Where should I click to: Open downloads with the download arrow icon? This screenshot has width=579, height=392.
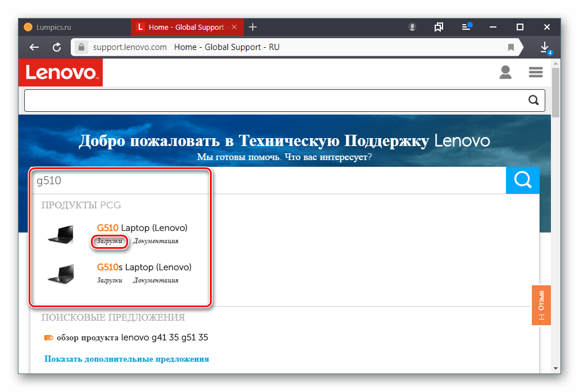(x=545, y=47)
